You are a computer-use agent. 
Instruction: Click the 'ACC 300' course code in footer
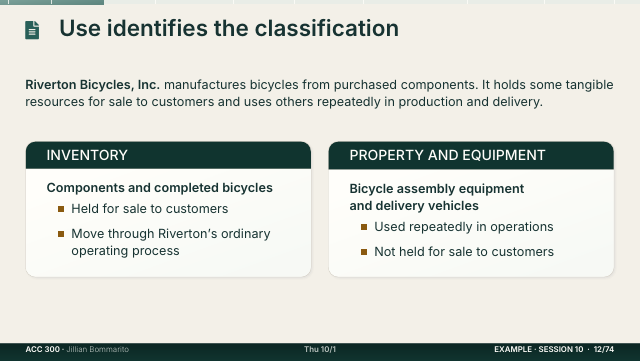42,349
